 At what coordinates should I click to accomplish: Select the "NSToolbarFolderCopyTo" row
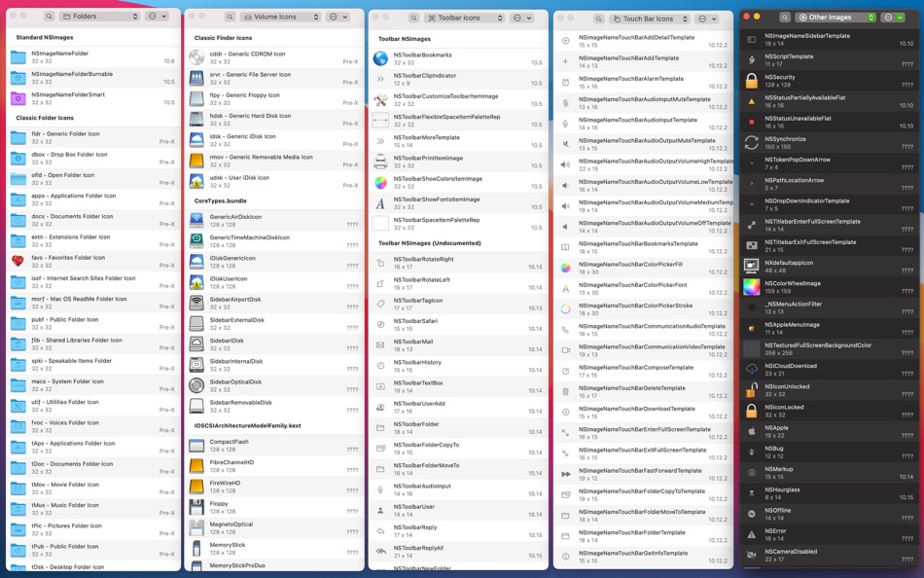pos(458,449)
